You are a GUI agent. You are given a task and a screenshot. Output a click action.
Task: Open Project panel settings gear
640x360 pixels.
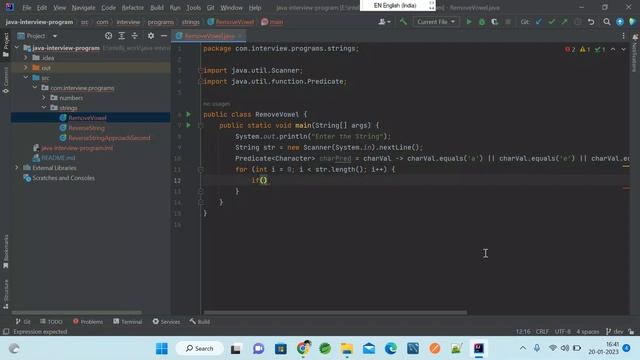tap(151, 36)
